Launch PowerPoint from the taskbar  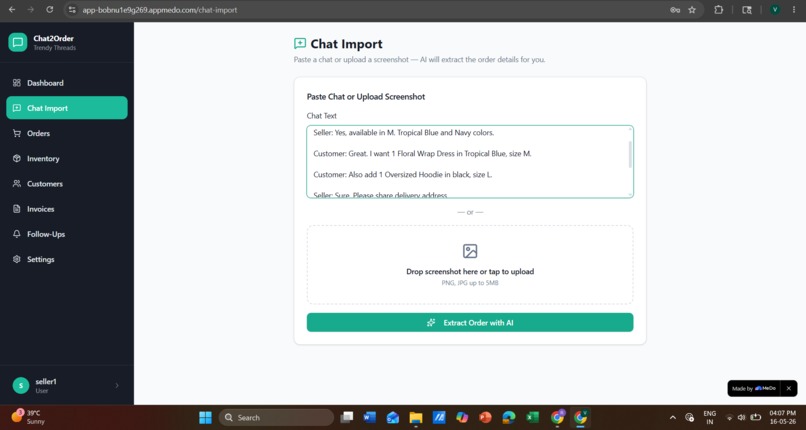485,418
